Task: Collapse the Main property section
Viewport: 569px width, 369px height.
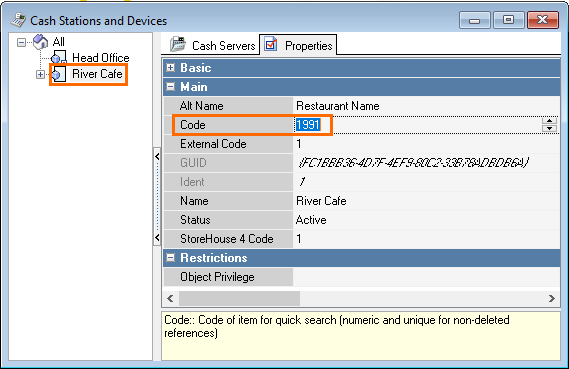Action: point(171,86)
